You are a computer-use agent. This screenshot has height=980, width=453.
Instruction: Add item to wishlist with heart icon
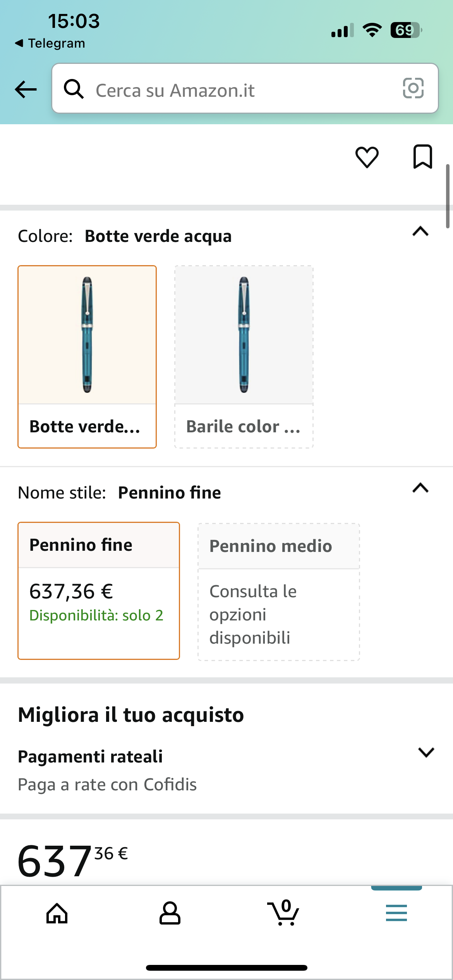(x=367, y=157)
